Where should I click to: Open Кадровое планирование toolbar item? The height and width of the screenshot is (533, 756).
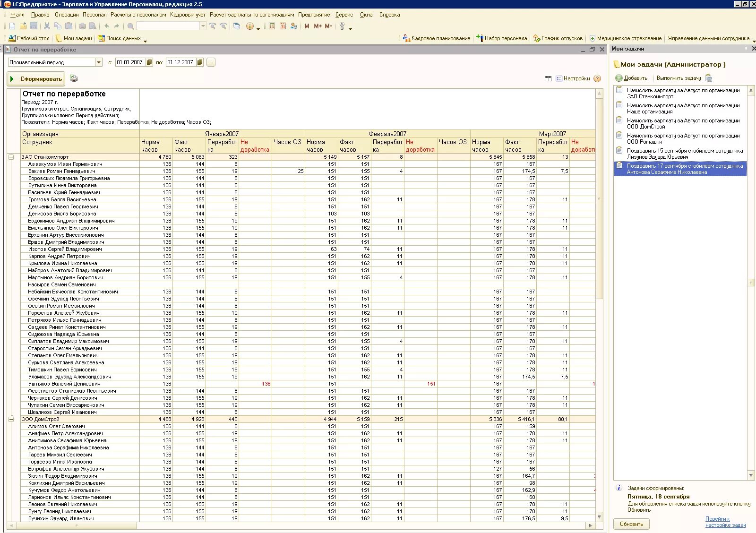click(x=437, y=38)
